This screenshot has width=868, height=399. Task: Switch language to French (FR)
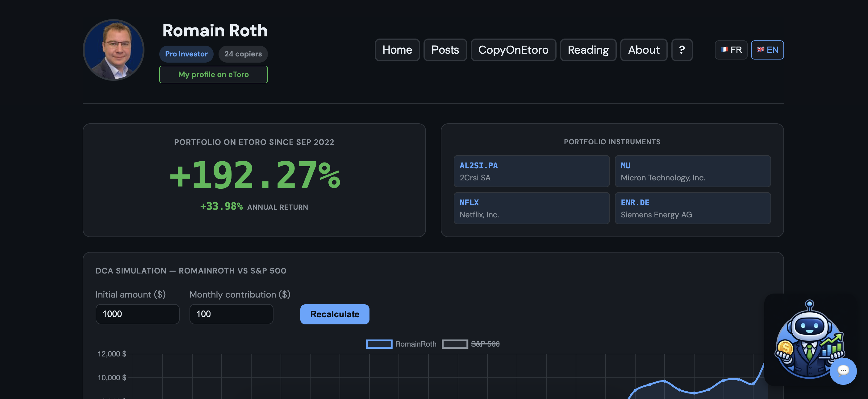731,50
